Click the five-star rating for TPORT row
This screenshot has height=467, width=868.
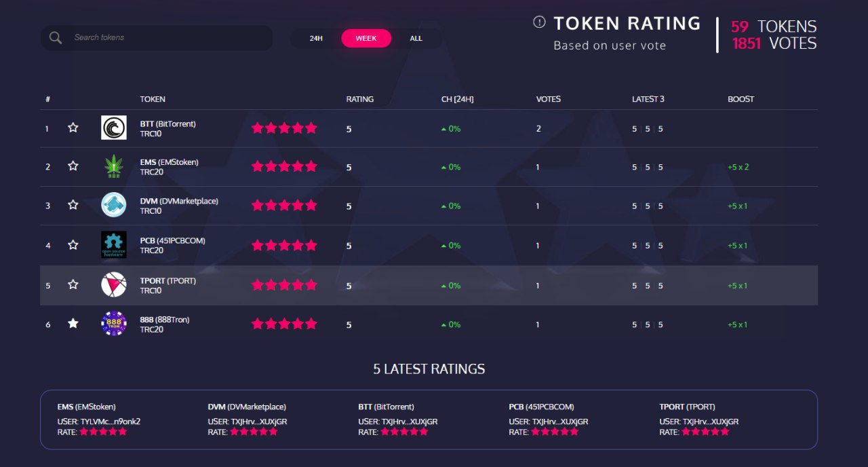point(284,285)
